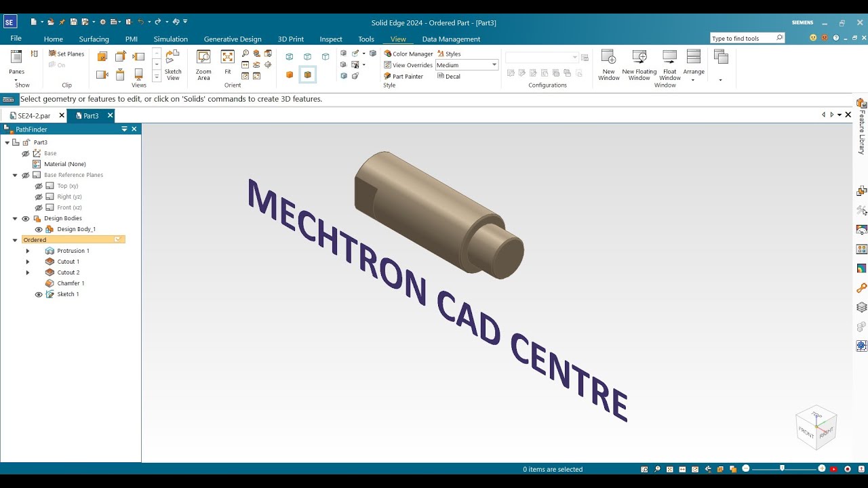Image resolution: width=868 pixels, height=488 pixels.
Task: Create a New Window
Action: click(608, 65)
